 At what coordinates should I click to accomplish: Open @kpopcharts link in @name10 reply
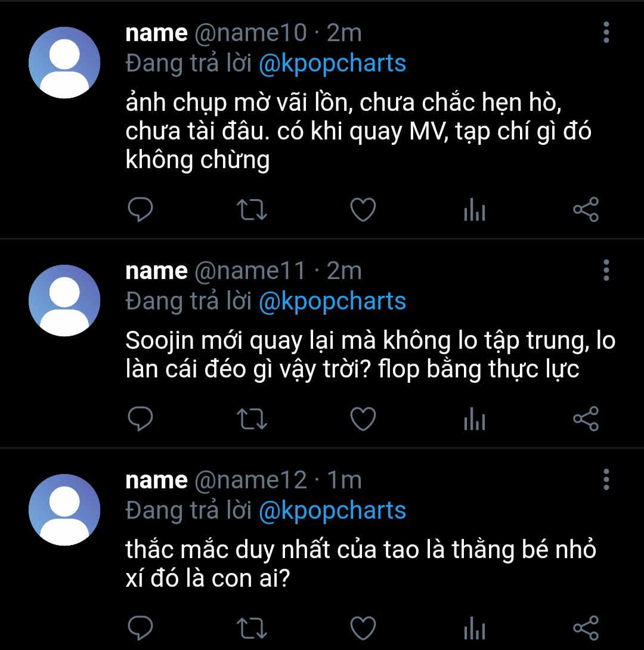click(332, 63)
